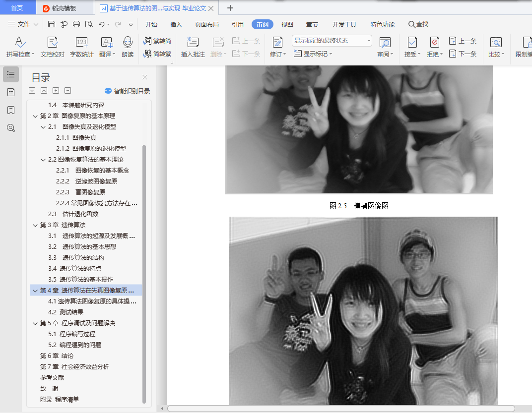Click the Compare (比较) documents icon
The image size is (532, 413).
pos(495,43)
